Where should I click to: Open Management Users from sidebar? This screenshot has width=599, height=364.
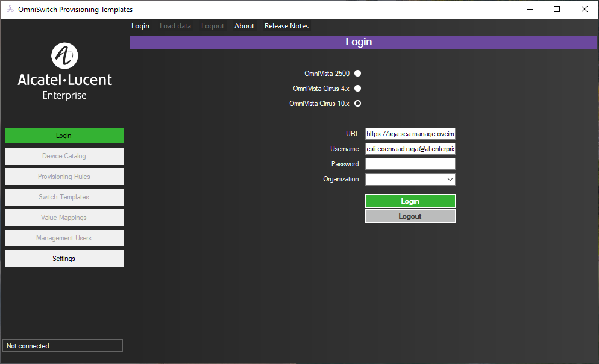(x=64, y=238)
